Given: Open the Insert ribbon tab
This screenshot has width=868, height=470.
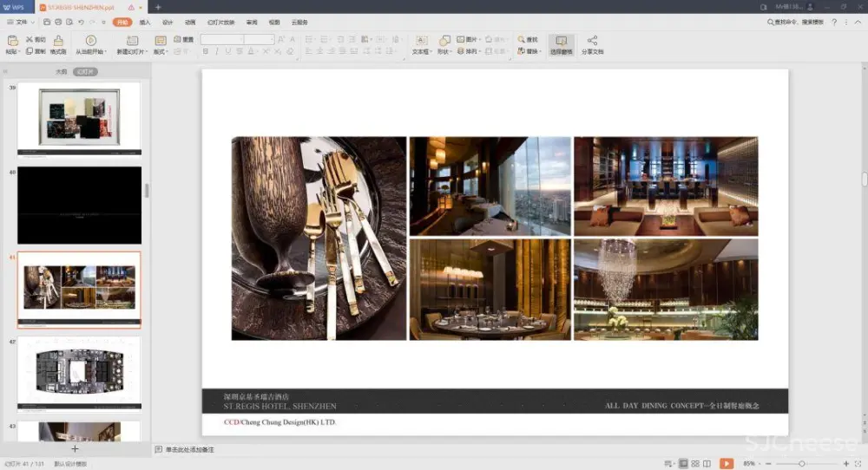Looking at the screenshot, I should coord(145,22).
